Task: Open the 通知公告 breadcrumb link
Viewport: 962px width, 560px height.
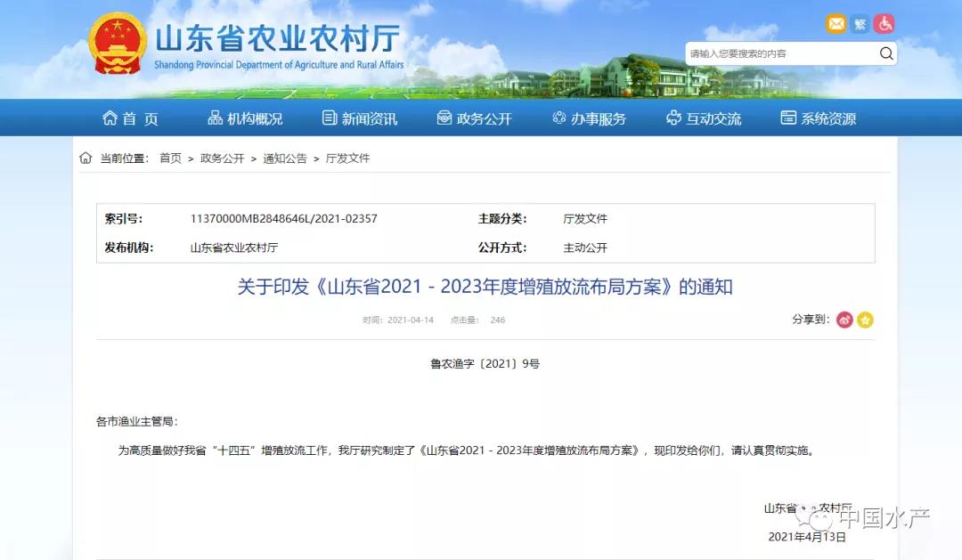Action: click(284, 158)
